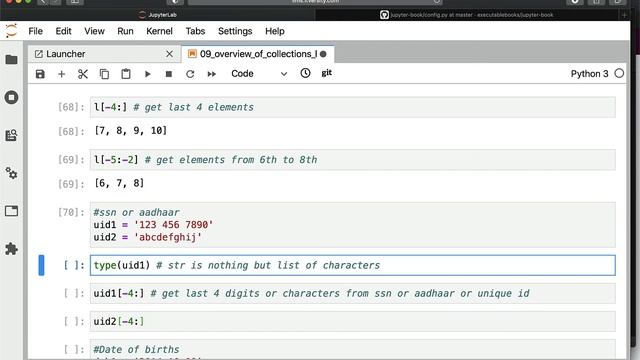Open the cell type Code dropdown
The image size is (640, 360).
coord(259,74)
